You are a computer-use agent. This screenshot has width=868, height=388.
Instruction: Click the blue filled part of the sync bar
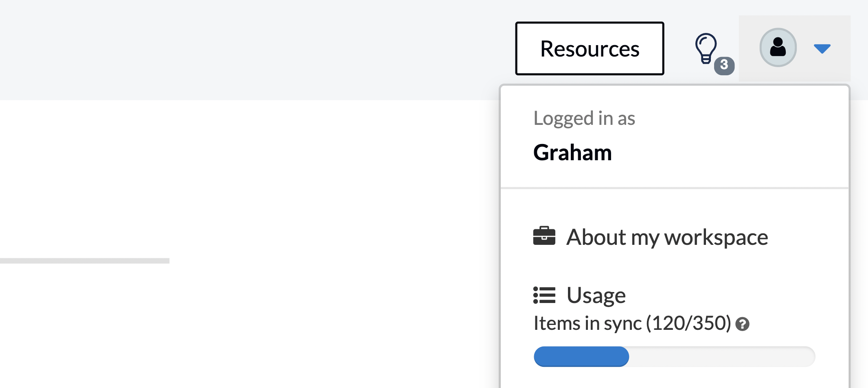click(581, 357)
